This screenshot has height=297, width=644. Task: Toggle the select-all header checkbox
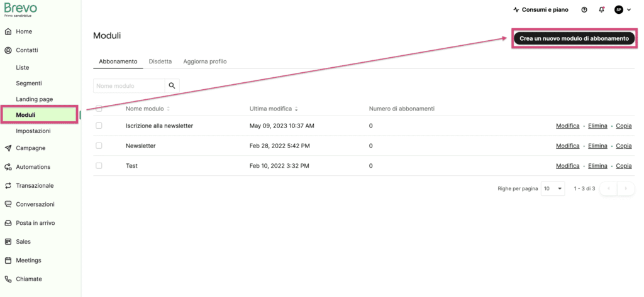click(99, 109)
